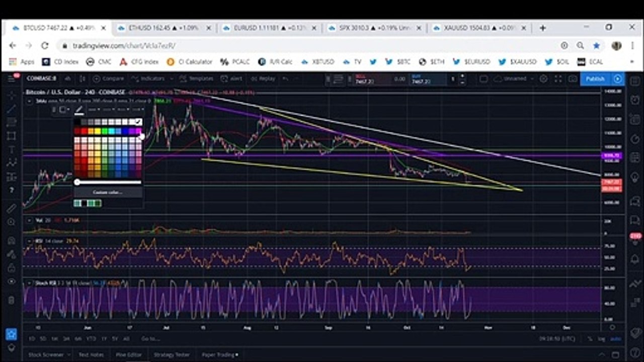Switch to the ETHUSD browser tab
This screenshot has width=644, height=362.
(164, 28)
